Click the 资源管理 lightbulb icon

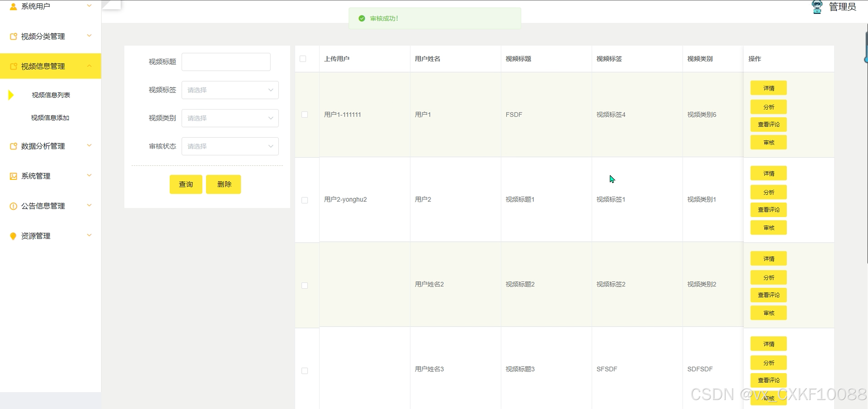pos(14,236)
